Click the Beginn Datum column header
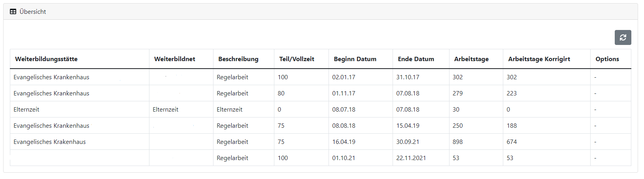Screen dimensions: 644x179 355,59
